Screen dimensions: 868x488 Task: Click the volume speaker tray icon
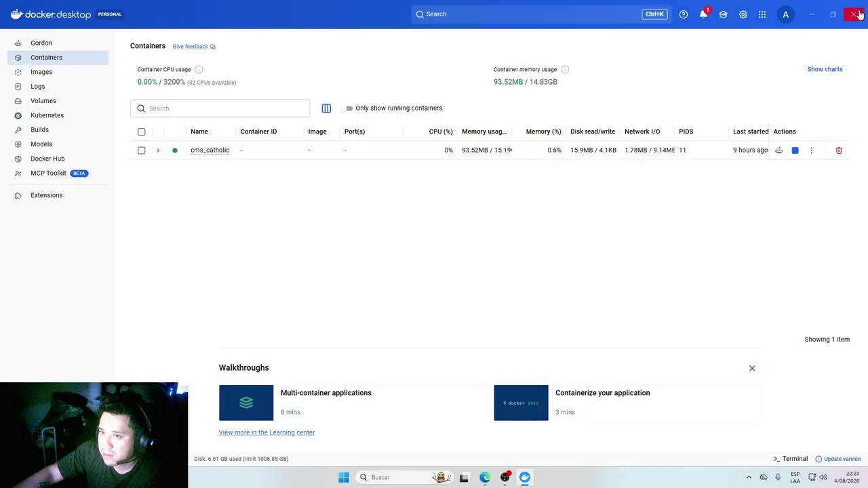(x=823, y=477)
